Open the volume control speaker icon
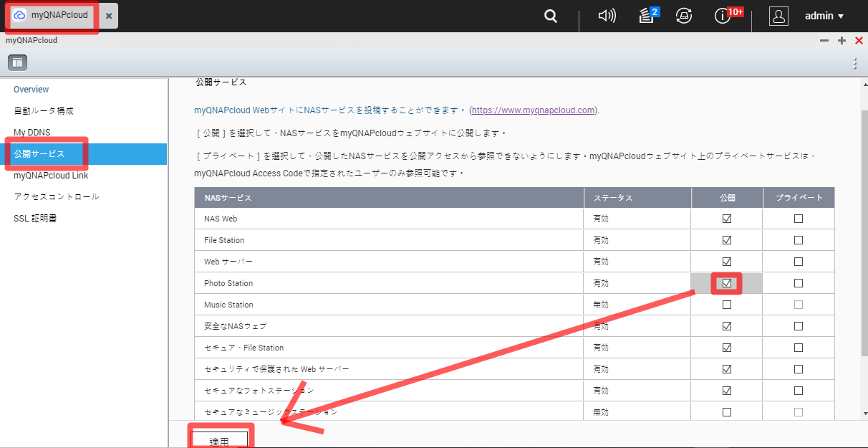This screenshot has height=448, width=868. coord(607,16)
